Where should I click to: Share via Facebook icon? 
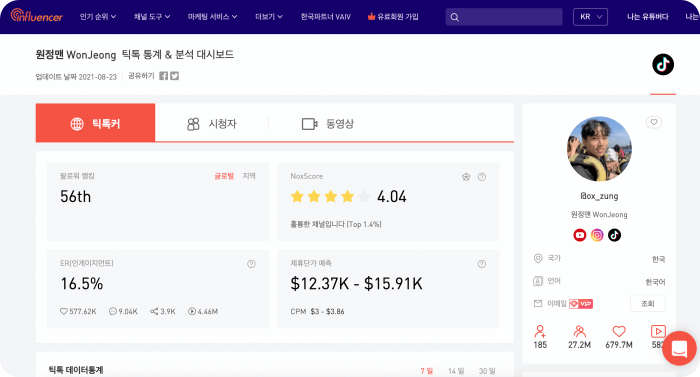click(164, 76)
